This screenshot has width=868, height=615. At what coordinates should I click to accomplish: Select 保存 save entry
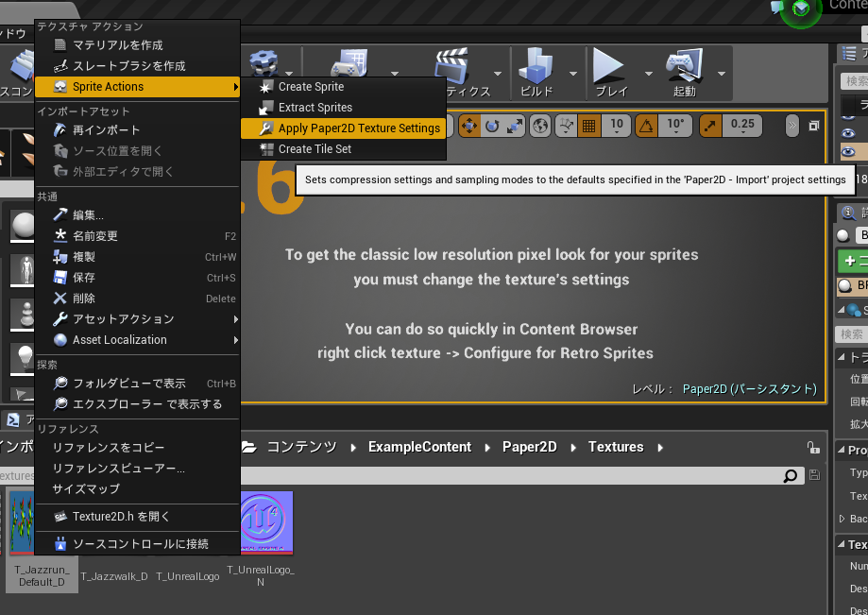click(x=137, y=278)
